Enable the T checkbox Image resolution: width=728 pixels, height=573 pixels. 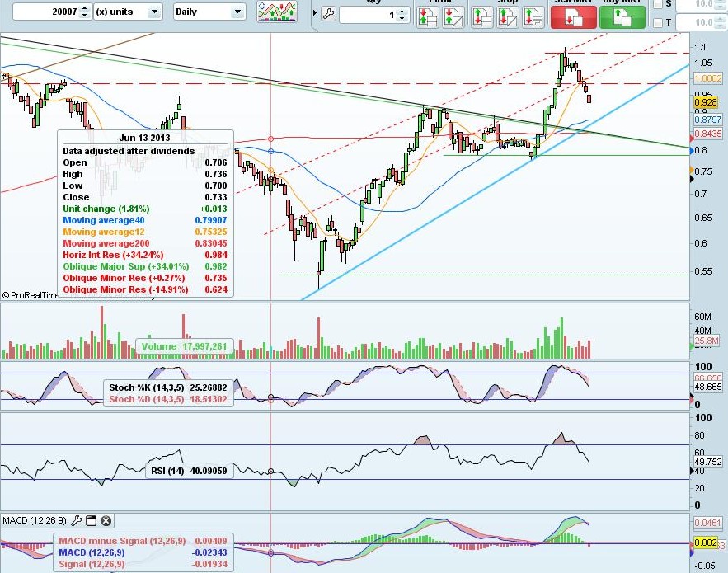(x=657, y=22)
